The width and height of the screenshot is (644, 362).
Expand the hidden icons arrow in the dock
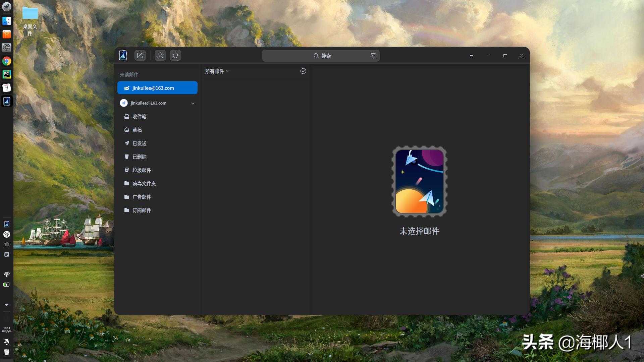pyautogui.click(x=7, y=305)
